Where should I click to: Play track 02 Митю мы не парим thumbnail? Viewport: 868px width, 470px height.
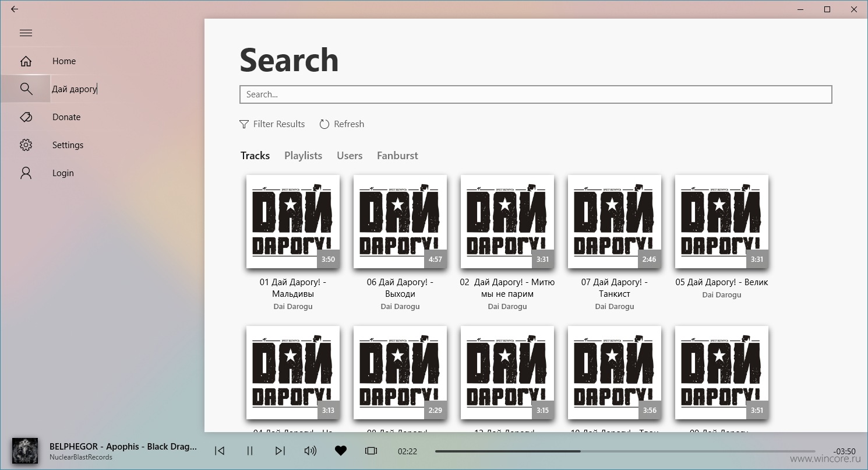coord(507,222)
